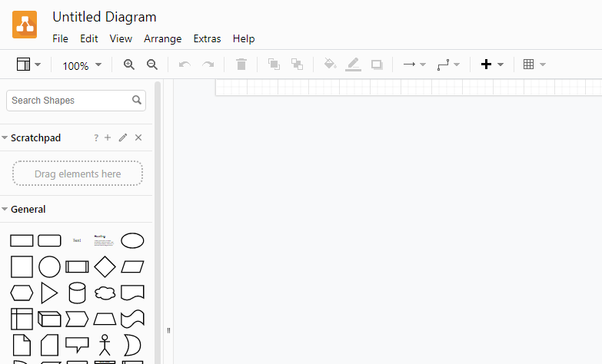The width and height of the screenshot is (602, 364).
Task: Open the Extras menu
Action: (x=208, y=38)
